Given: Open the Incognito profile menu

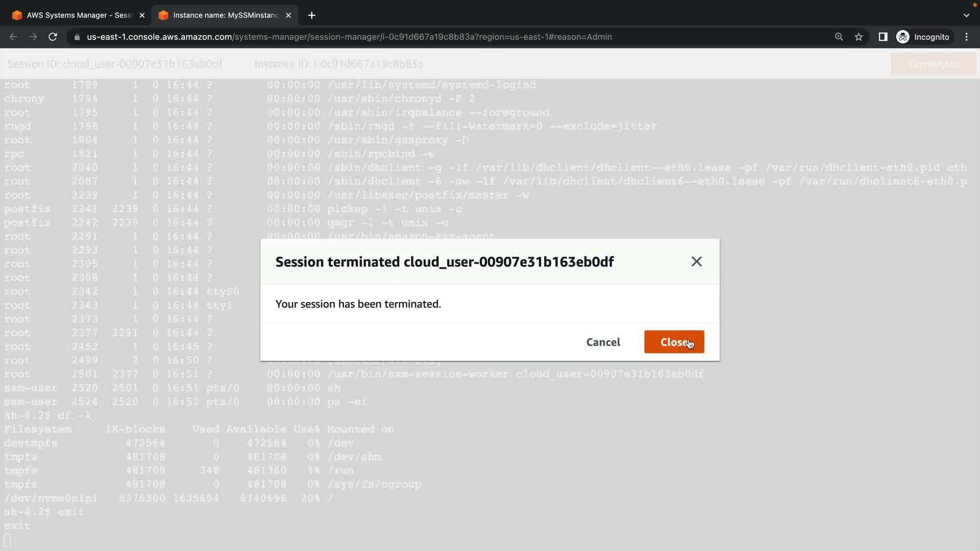Looking at the screenshot, I should tap(923, 37).
